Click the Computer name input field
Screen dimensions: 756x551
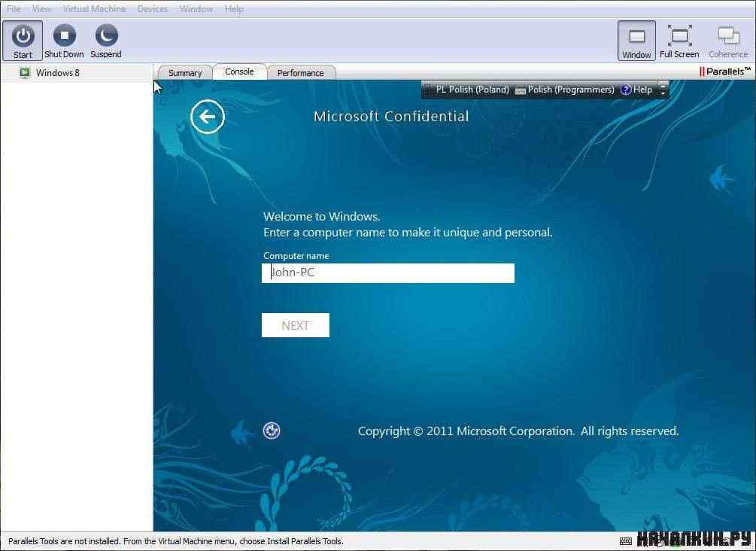387,272
